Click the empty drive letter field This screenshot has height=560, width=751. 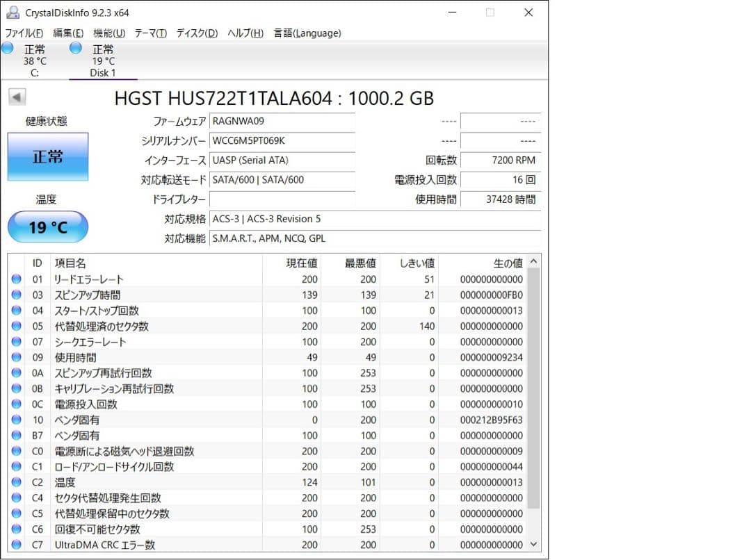tap(282, 199)
